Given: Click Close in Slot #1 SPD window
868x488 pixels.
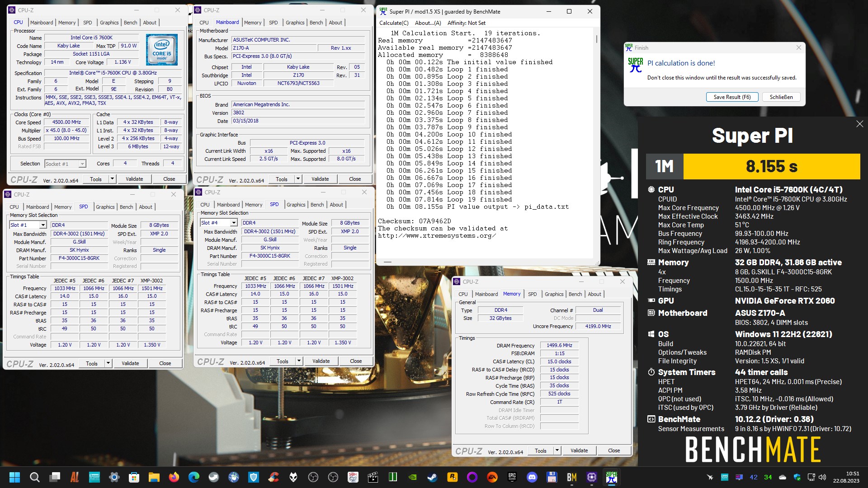Looking at the screenshot, I should [165, 363].
